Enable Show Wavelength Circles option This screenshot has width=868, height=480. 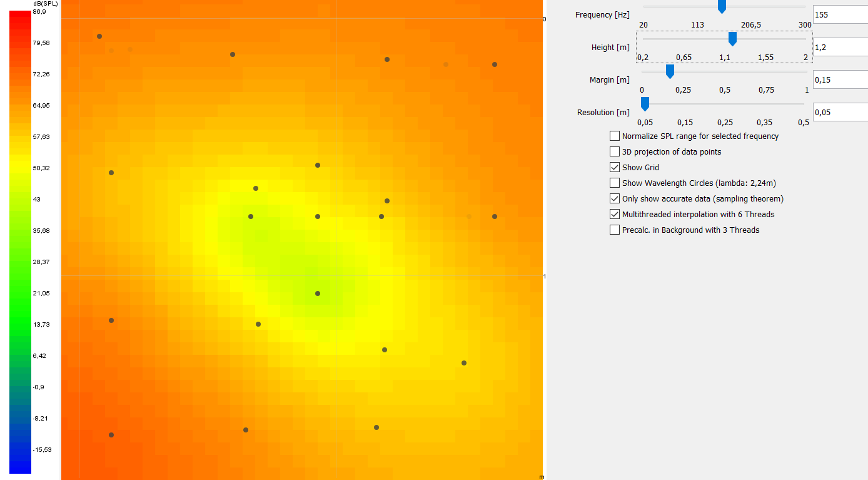tap(615, 183)
